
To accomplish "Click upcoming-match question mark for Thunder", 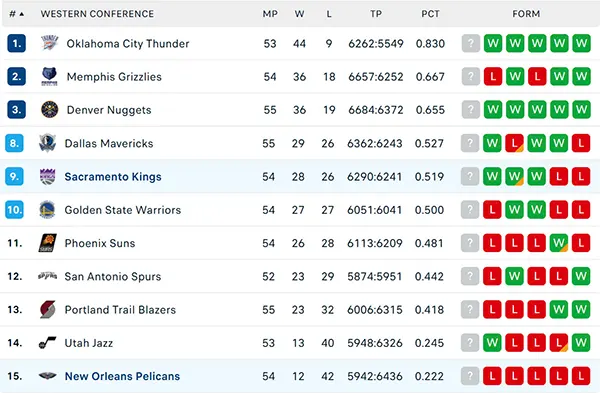I will (471, 43).
